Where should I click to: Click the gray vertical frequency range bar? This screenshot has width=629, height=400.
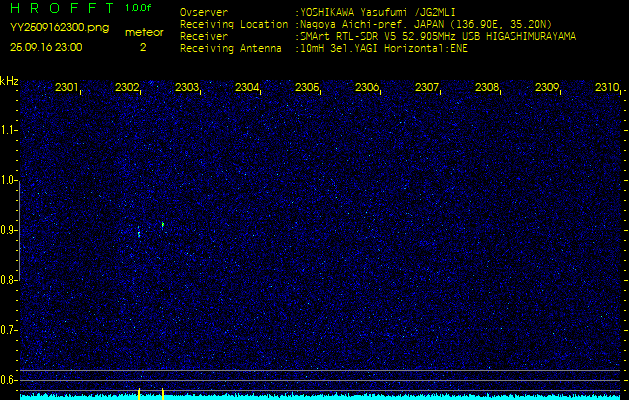19,230
